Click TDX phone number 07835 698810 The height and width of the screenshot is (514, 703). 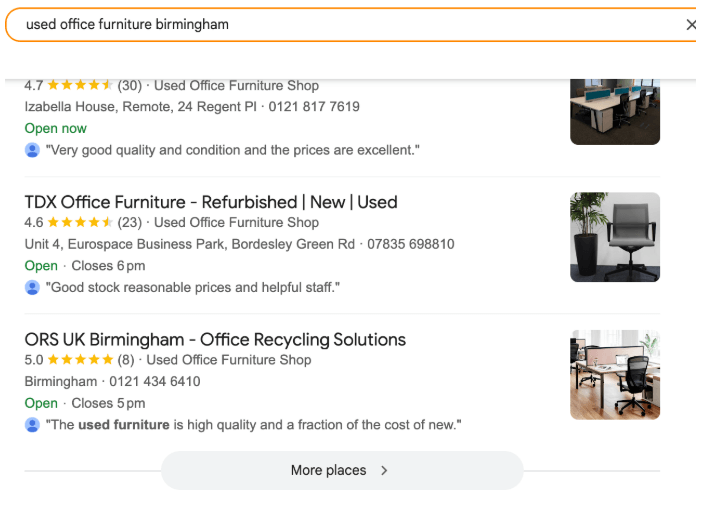click(410, 244)
